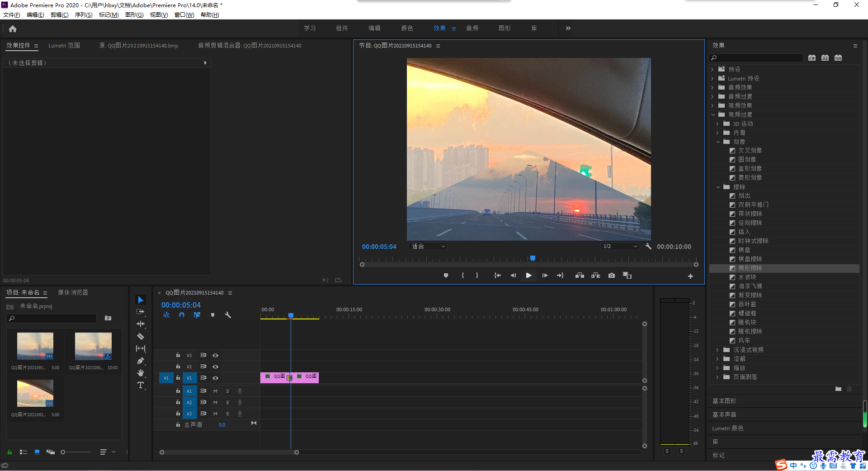The width and height of the screenshot is (868, 471).
Task: Open the Lumetri 范围 tab
Action: [64, 46]
